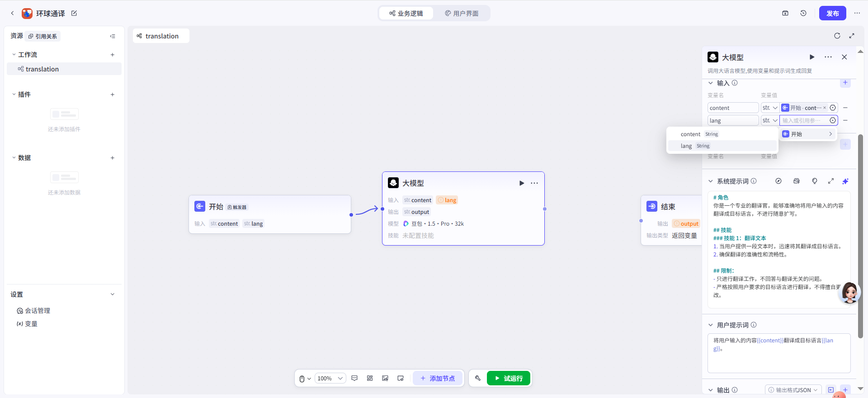Image resolution: width=868 pixels, height=398 pixels.
Task: Open the prompt library icon in 系统提示词
Action: (797, 181)
